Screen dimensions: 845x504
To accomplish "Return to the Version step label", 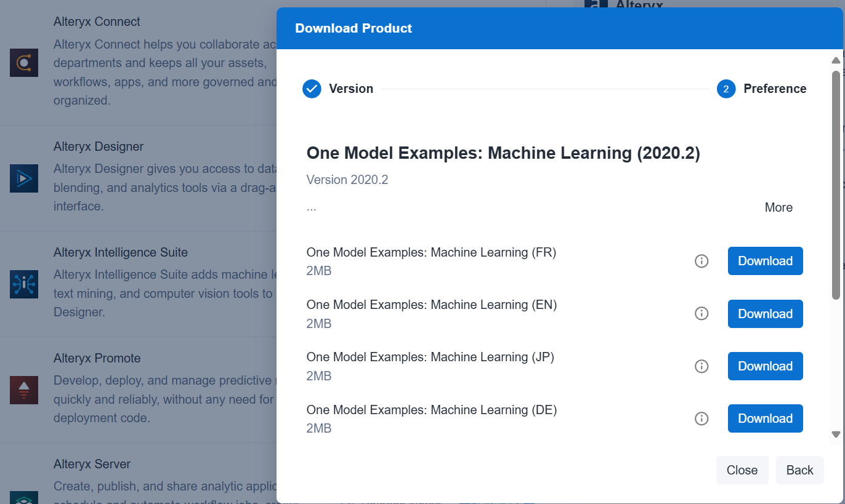I will pyautogui.click(x=351, y=89).
